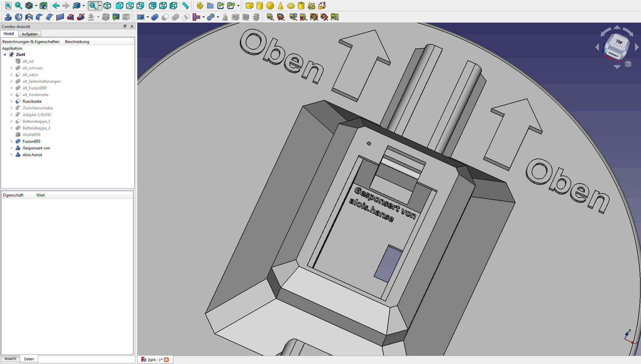
Task: Click the Measure angular icon
Action: point(281,17)
